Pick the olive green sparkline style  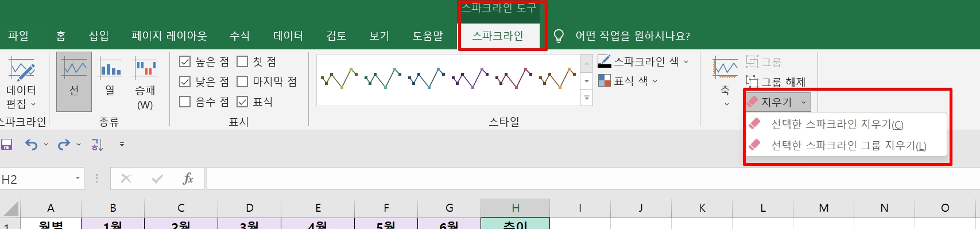339,78
